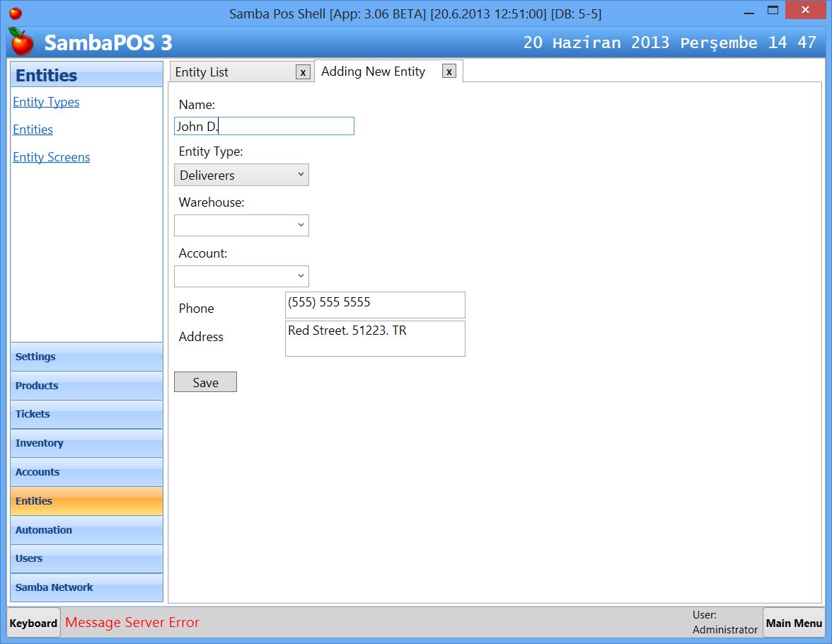This screenshot has width=832, height=644.
Task: Click the Name input field
Action: (264, 126)
